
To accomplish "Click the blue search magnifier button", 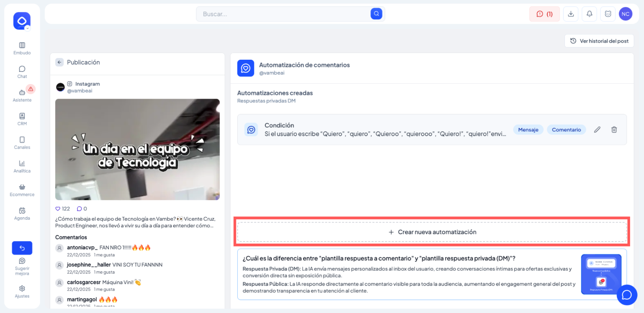I will pos(376,14).
